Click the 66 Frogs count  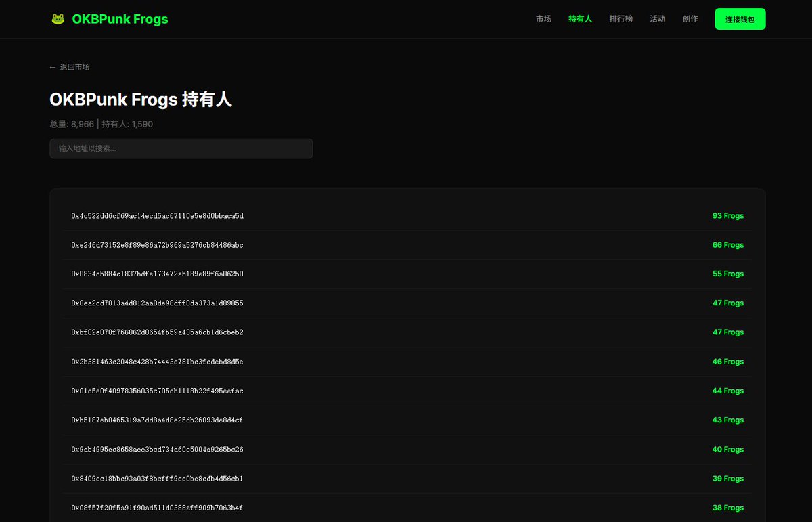tap(727, 245)
